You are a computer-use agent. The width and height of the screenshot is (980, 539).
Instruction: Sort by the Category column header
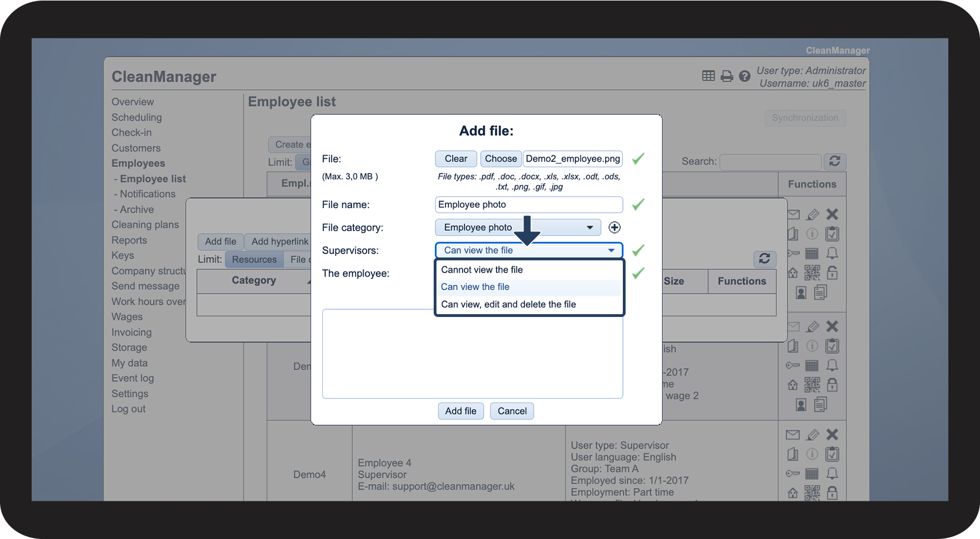(x=254, y=280)
